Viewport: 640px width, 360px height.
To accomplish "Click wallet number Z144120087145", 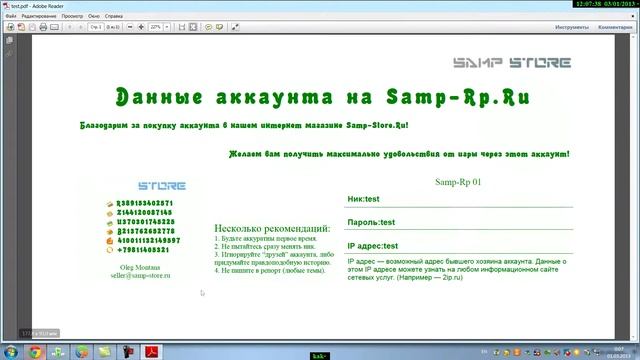I will 144,213.
